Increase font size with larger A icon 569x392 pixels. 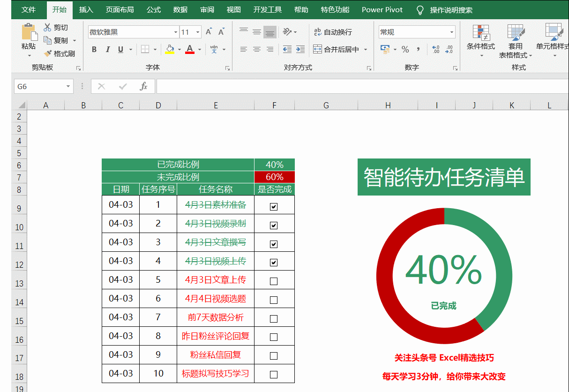(209, 32)
